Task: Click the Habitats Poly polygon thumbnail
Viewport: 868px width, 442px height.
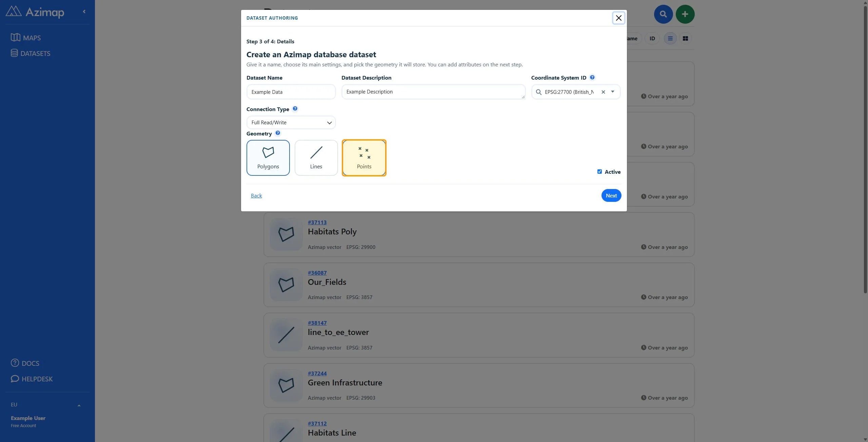Action: 286,234
